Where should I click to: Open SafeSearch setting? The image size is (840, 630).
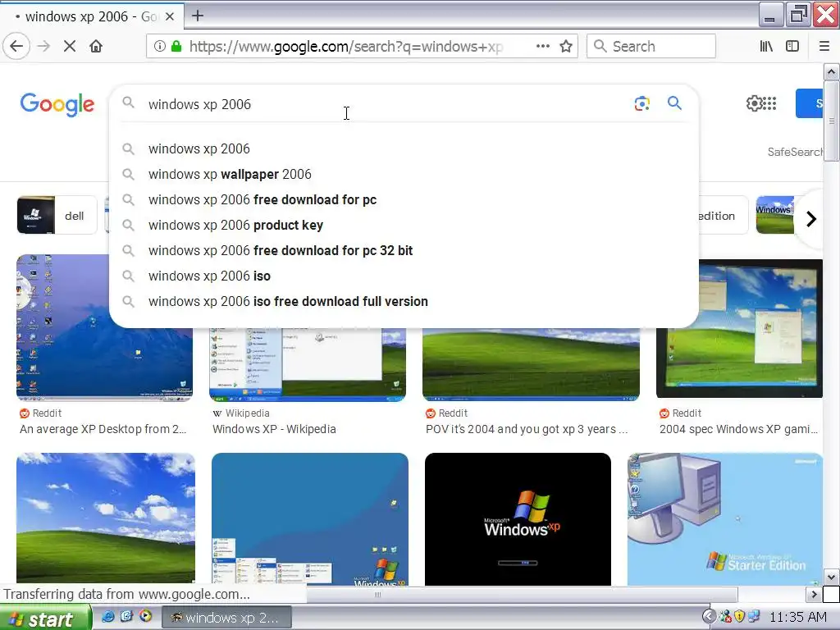(795, 152)
